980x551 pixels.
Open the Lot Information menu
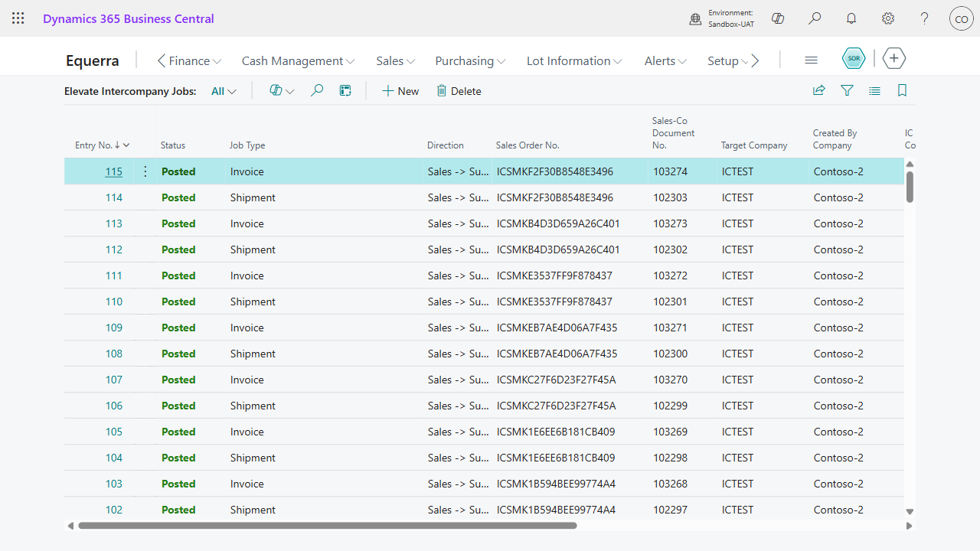574,60
